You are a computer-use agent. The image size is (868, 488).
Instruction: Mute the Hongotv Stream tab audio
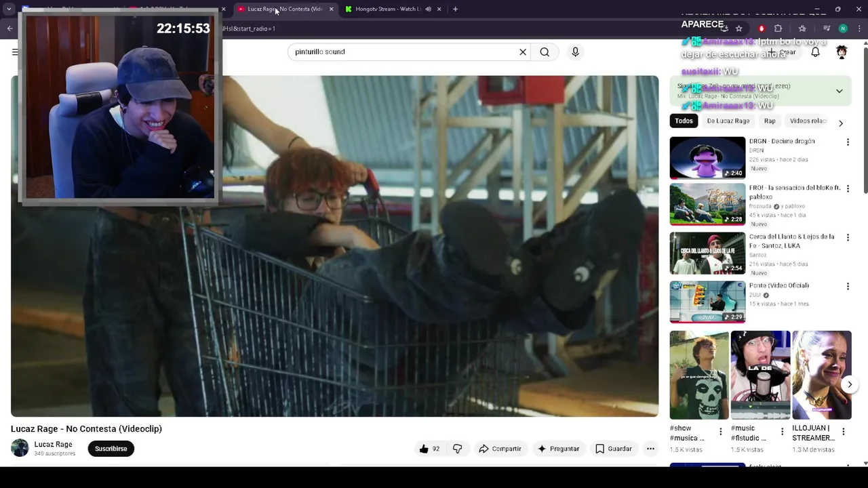[428, 9]
